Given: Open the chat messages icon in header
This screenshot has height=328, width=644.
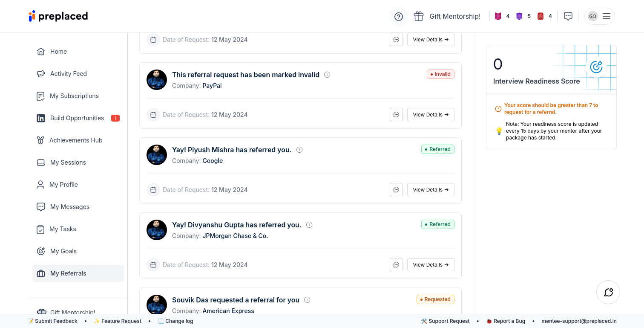Looking at the screenshot, I should tap(568, 16).
